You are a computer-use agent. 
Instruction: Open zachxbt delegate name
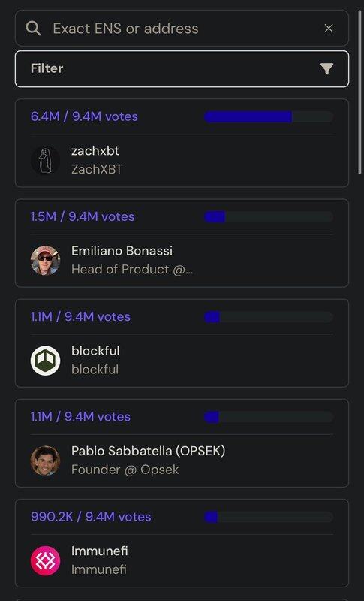pos(95,151)
